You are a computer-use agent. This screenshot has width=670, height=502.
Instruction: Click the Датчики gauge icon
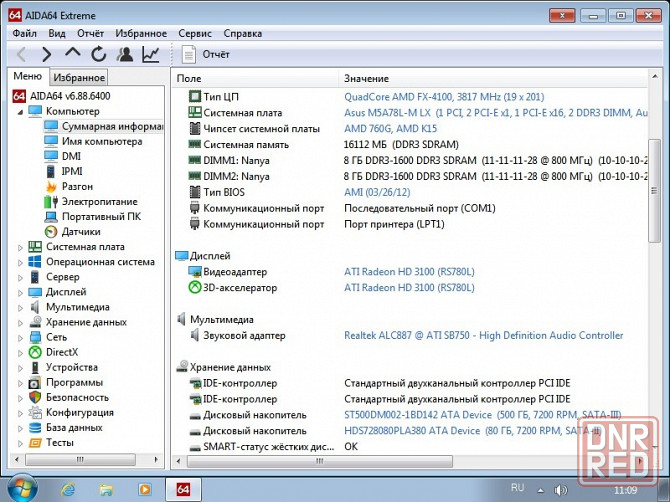51,232
